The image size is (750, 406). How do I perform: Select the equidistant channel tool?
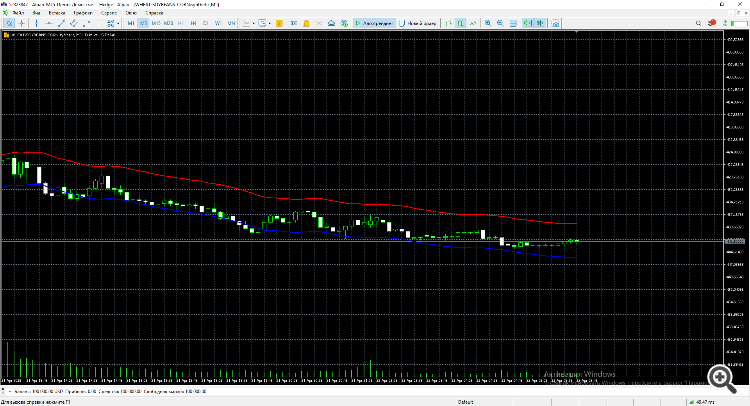[x=74, y=23]
